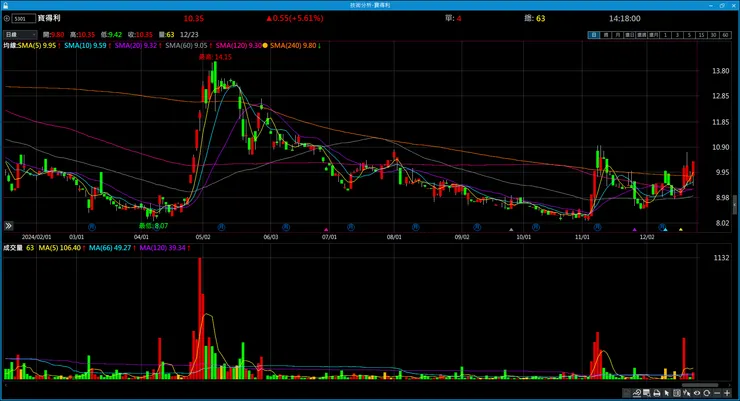Click the 1132 volume axis label

click(722, 258)
